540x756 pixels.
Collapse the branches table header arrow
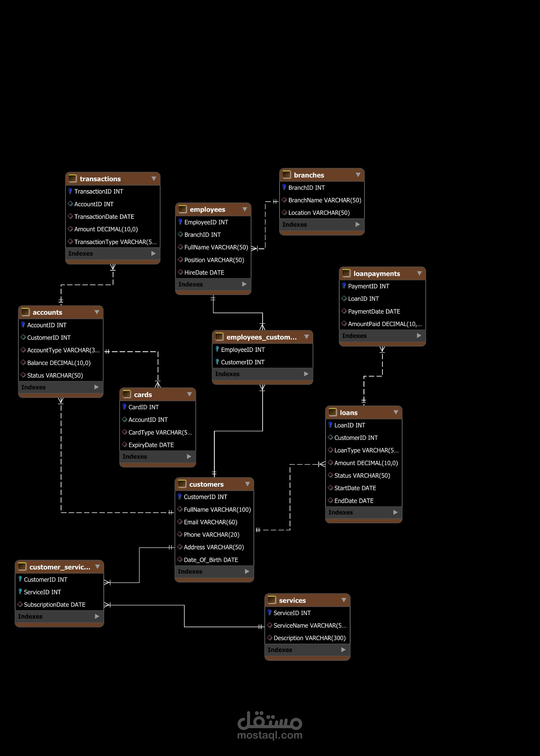(358, 175)
